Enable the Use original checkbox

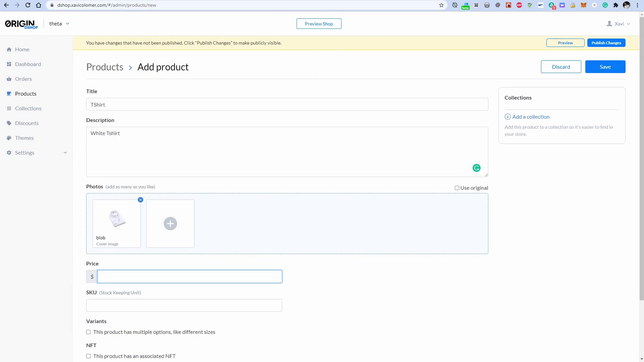coord(457,188)
